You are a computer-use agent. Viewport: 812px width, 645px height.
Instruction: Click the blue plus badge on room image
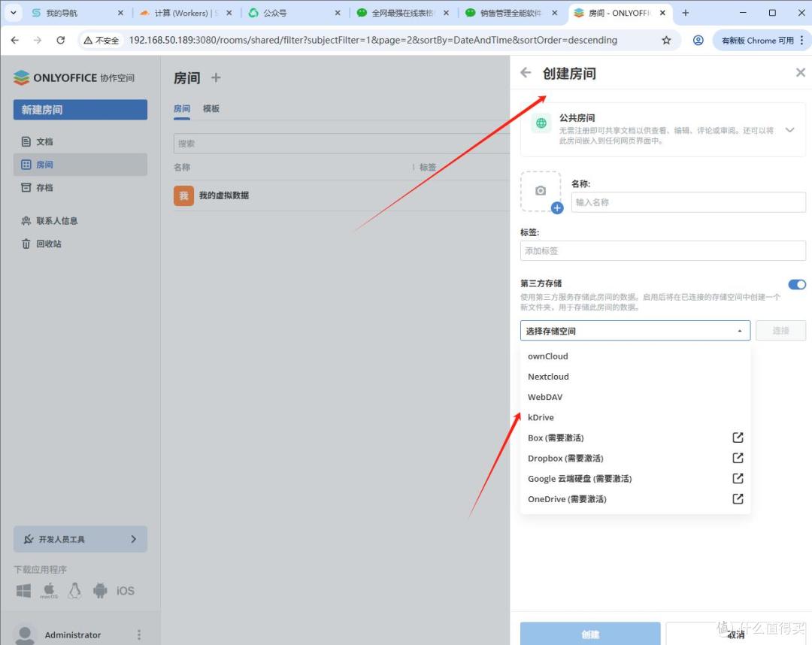(x=557, y=208)
